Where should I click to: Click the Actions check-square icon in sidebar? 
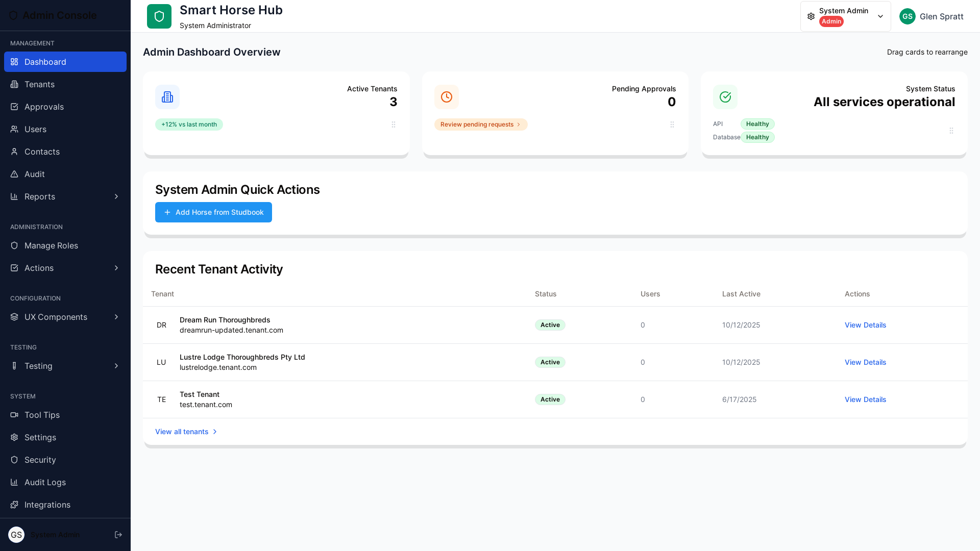coord(14,268)
